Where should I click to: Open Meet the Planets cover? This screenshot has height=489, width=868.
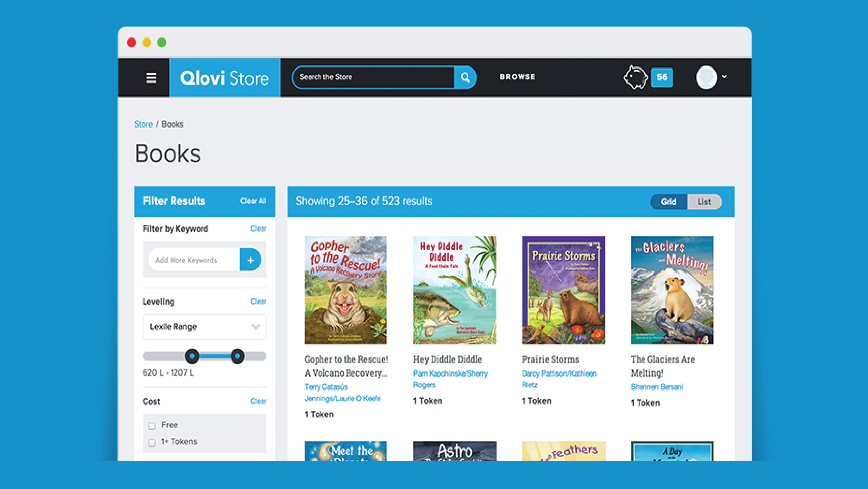point(346,451)
